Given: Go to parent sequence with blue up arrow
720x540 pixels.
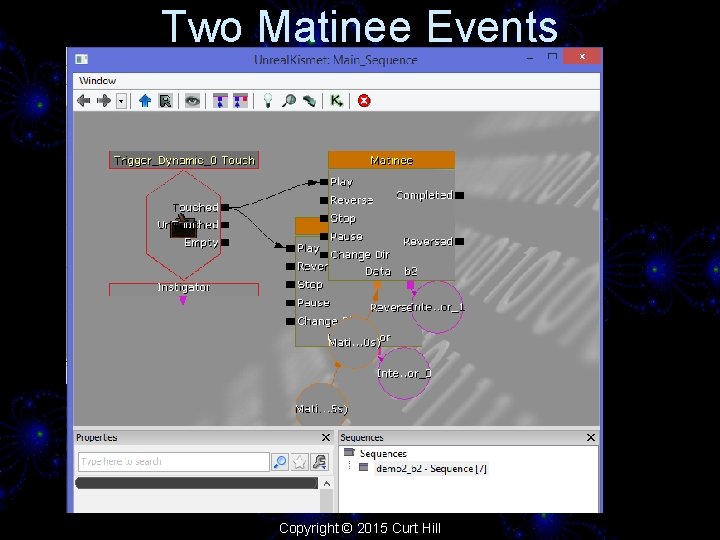Looking at the screenshot, I should [x=145, y=101].
